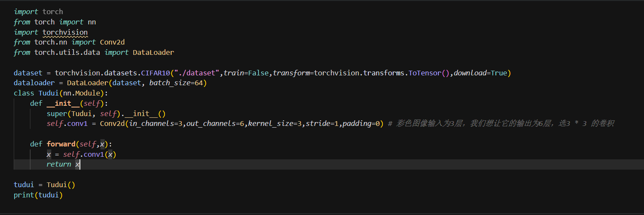Screen dimensions: 644x215
Task: Click padding=0 argument
Action: pyautogui.click(x=362, y=125)
